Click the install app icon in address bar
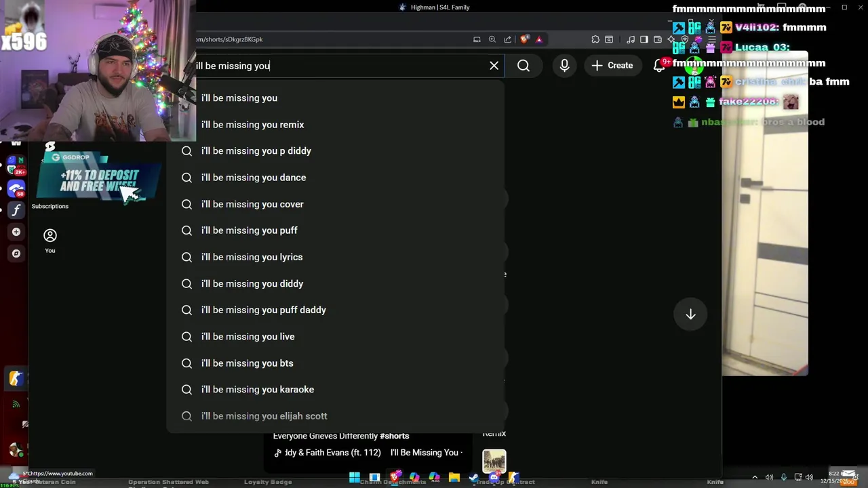Screen dimensions: 868x488 click(477, 39)
